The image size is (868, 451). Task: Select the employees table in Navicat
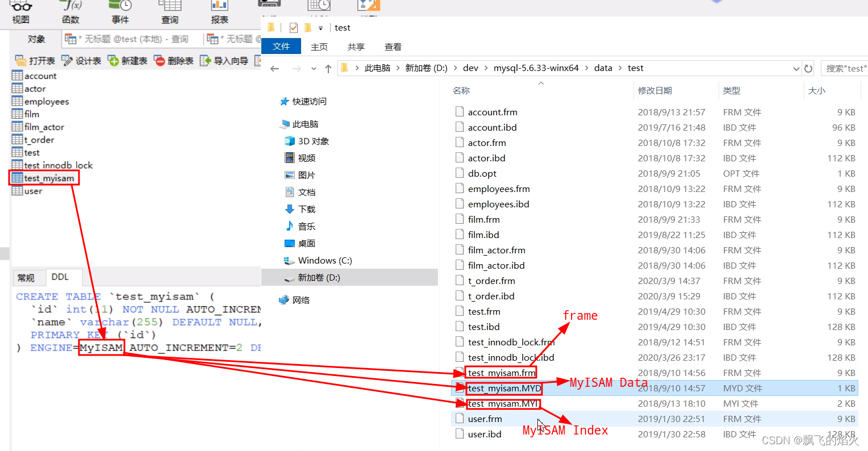click(x=41, y=101)
